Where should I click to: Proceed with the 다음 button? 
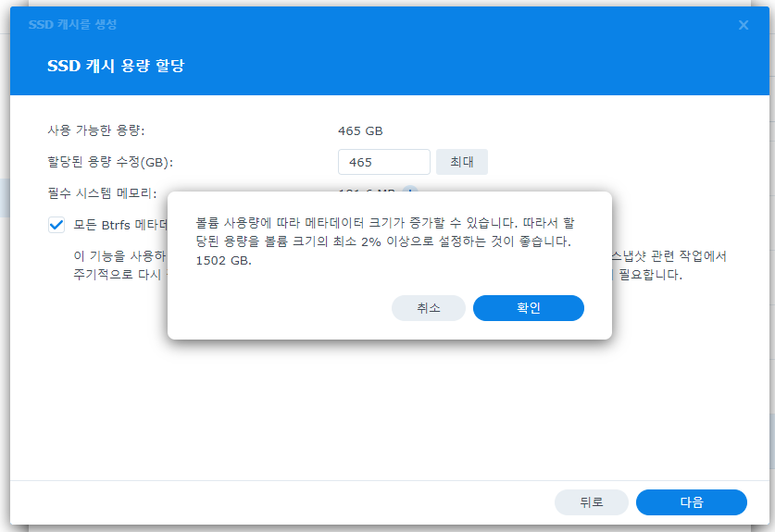[691, 502]
